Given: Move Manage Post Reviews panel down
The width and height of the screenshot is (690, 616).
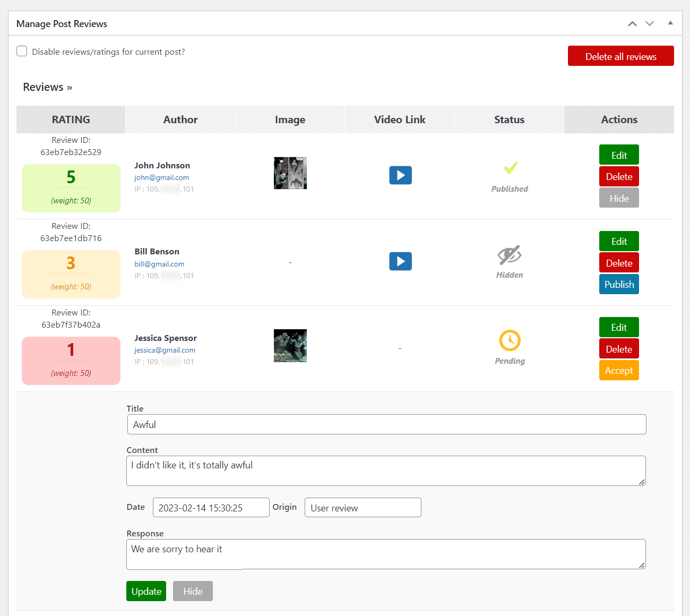Looking at the screenshot, I should tap(650, 24).
